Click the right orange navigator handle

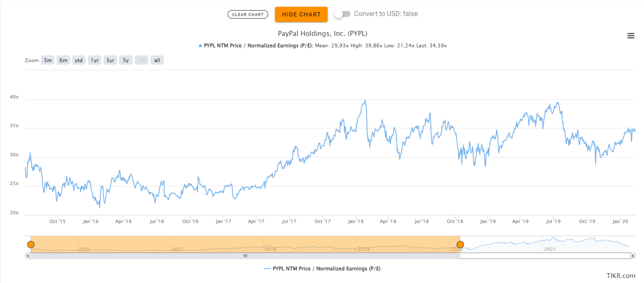460,245
